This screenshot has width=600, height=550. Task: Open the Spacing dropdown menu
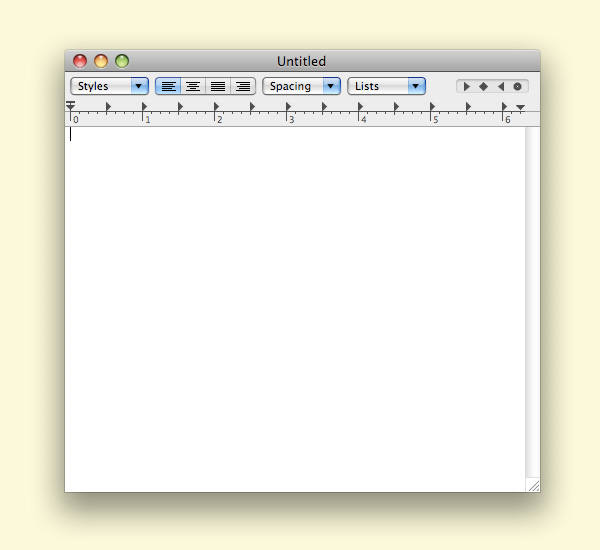[301, 86]
